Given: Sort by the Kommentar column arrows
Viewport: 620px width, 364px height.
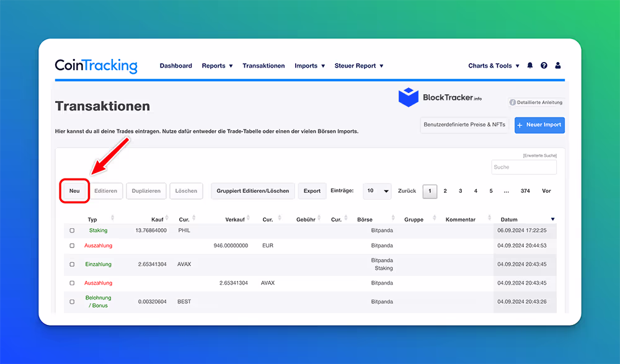Looking at the screenshot, I should click(x=490, y=218).
